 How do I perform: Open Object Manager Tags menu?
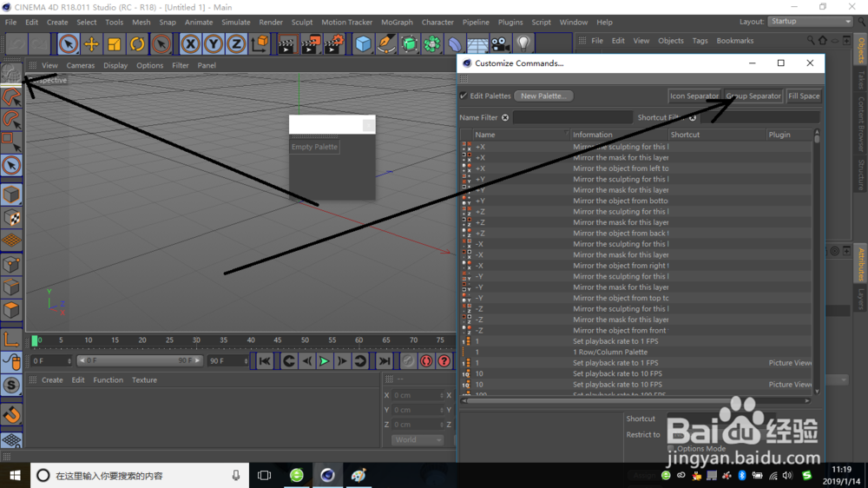tap(700, 41)
